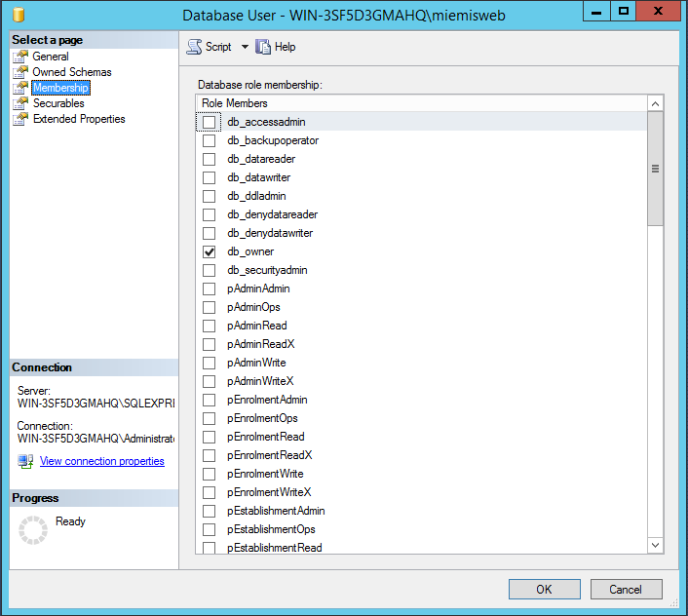Tick the pAdminAdmin role checkbox
The width and height of the screenshot is (688, 616).
[209, 289]
